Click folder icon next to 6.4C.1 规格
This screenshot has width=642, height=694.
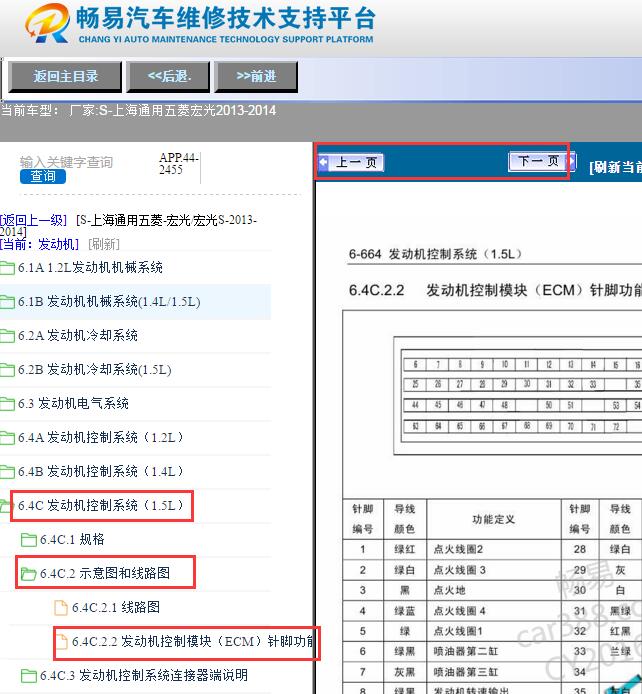(x=29, y=540)
